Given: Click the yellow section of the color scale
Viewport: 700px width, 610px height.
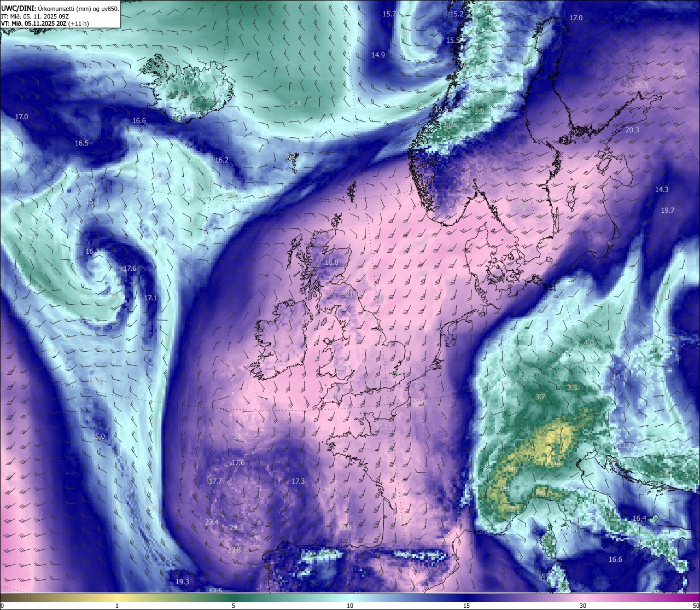Looking at the screenshot, I should point(117,597).
